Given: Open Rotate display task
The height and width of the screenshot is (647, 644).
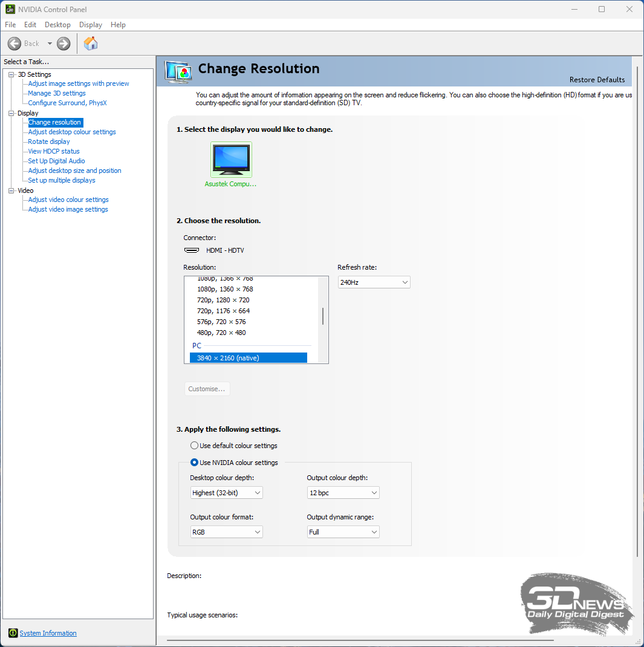Looking at the screenshot, I should coord(49,141).
